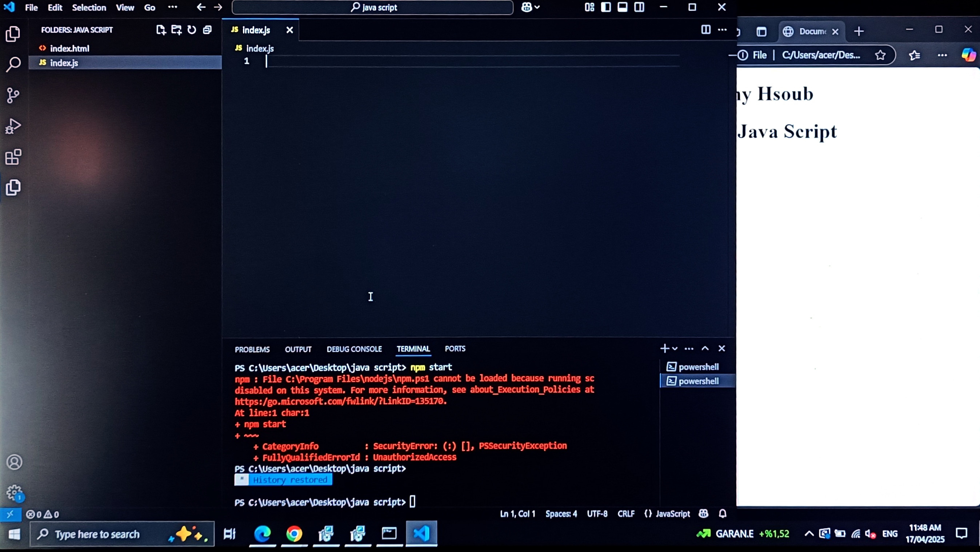The height and width of the screenshot is (552, 980).
Task: Open the Selection menu
Action: pos(89,8)
